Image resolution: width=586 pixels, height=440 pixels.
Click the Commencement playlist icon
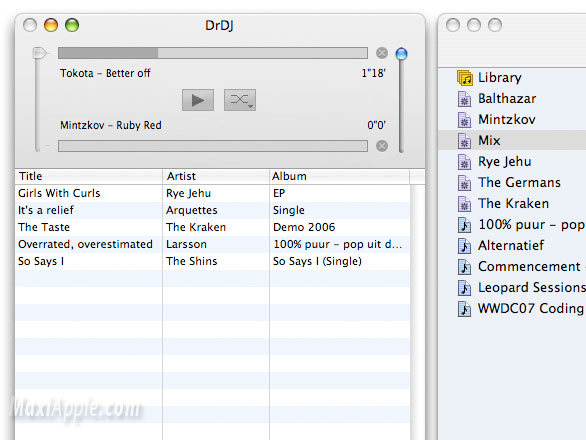tap(464, 267)
